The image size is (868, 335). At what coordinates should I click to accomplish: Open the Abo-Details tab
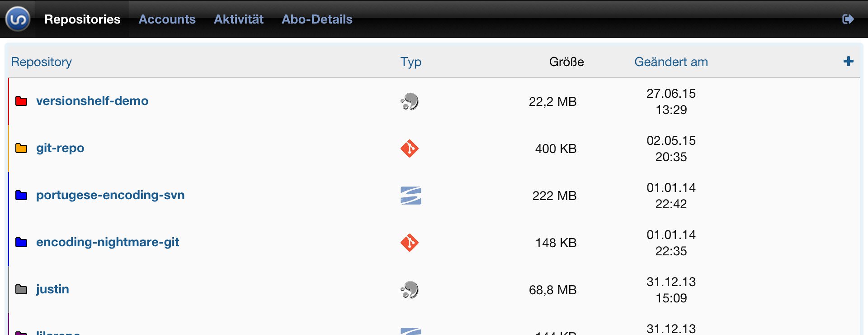(x=317, y=19)
